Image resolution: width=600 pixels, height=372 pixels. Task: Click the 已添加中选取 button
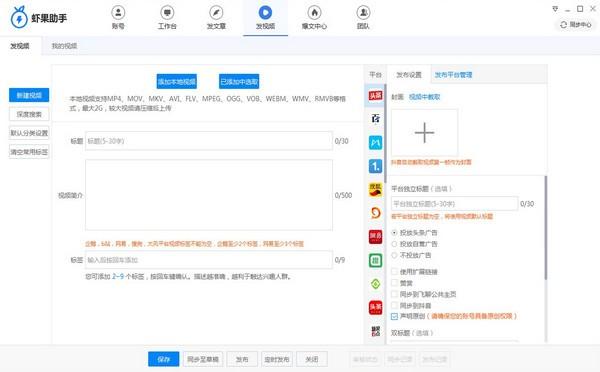tap(239, 82)
